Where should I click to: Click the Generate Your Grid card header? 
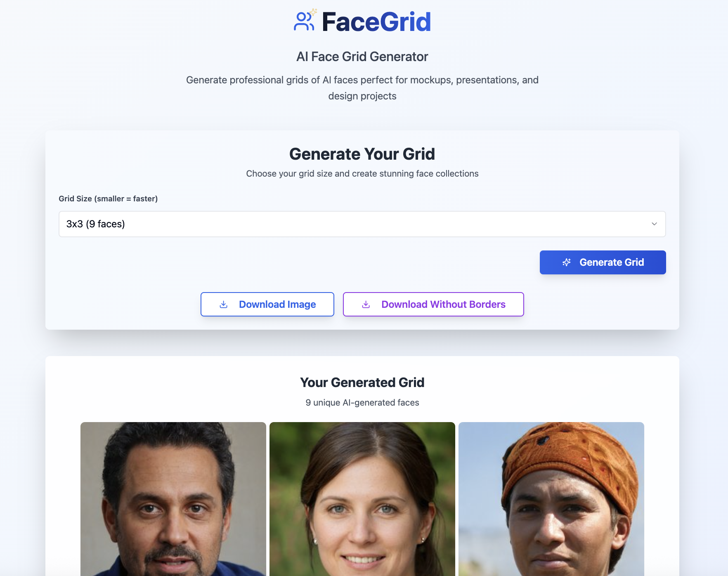coord(362,153)
